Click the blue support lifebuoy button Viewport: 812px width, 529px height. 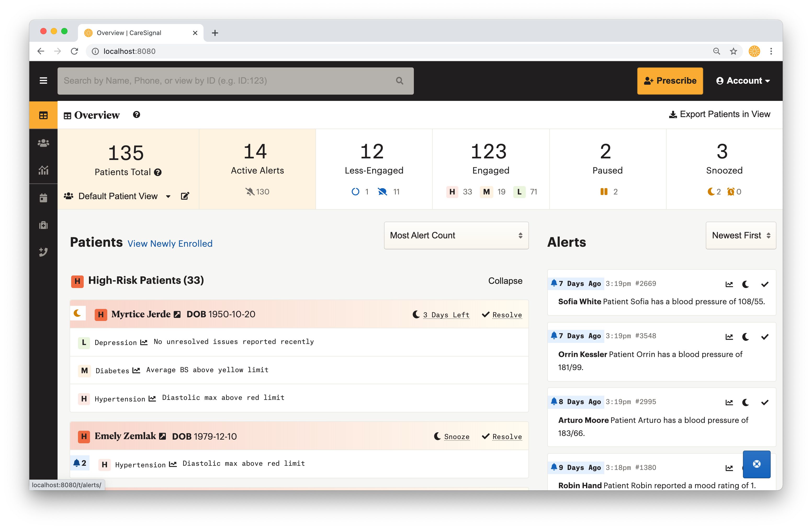756,464
